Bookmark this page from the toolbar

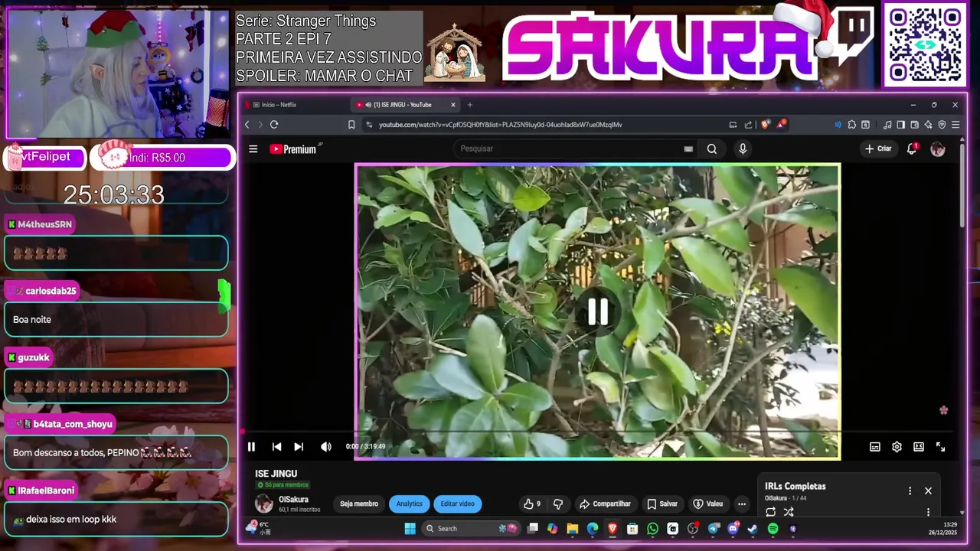click(351, 125)
